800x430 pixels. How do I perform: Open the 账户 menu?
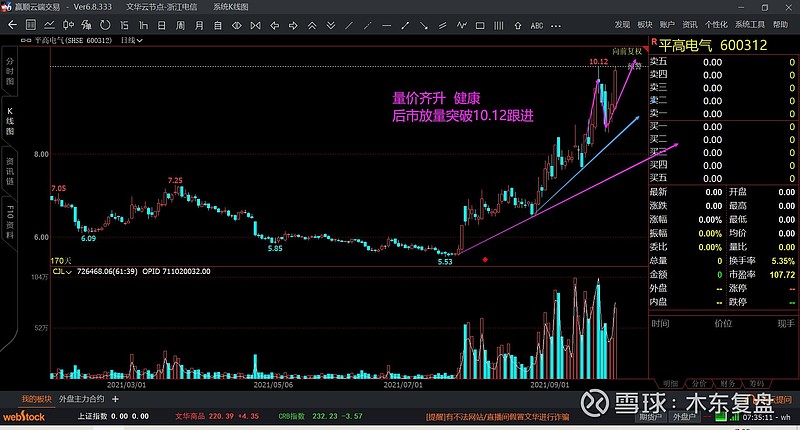[667, 24]
